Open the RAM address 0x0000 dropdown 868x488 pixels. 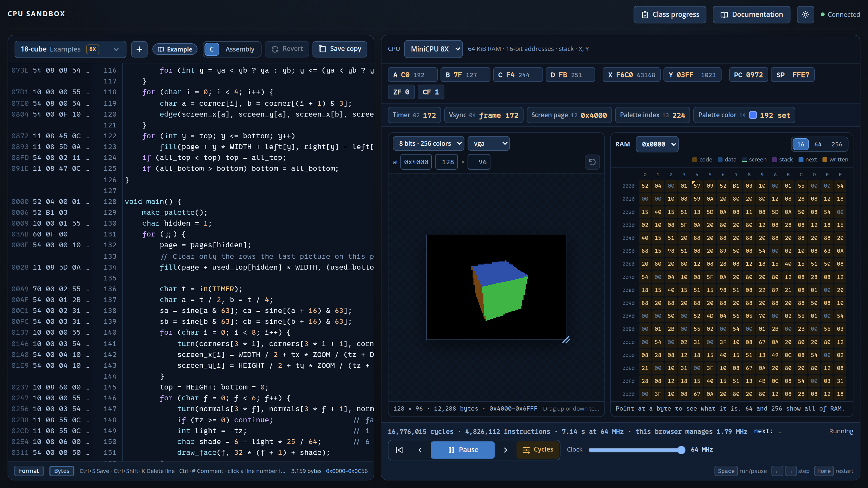657,144
